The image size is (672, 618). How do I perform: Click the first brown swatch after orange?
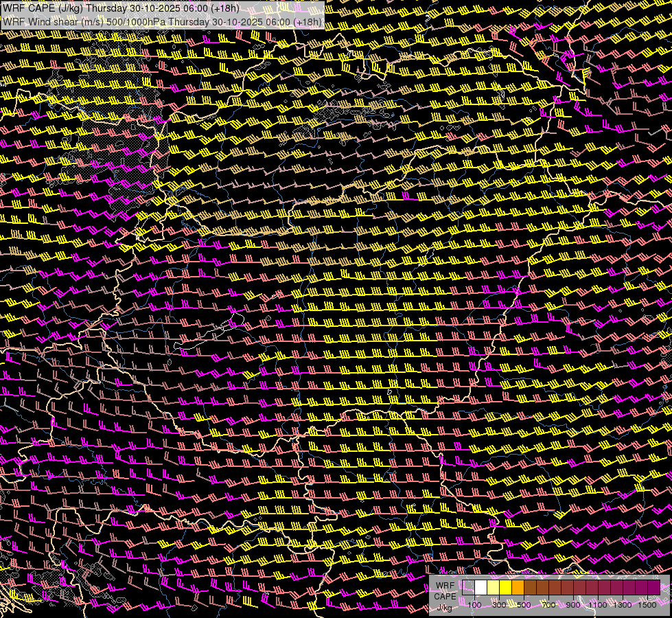point(530,588)
